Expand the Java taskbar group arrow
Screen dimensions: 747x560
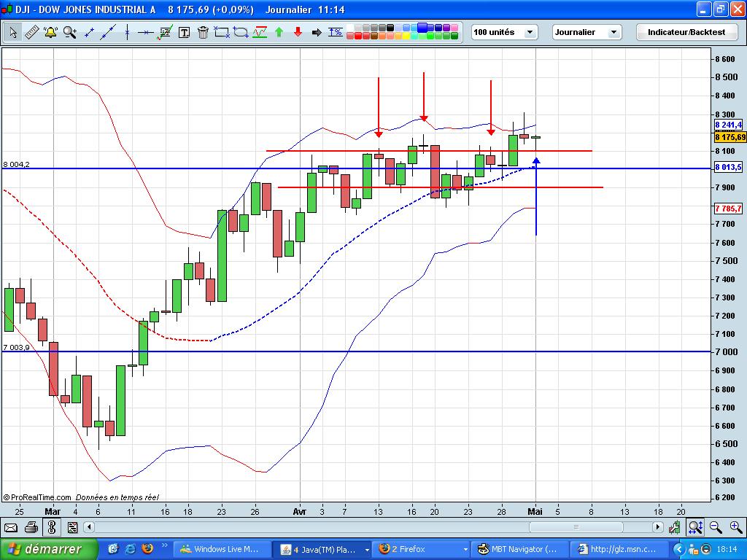click(x=366, y=550)
